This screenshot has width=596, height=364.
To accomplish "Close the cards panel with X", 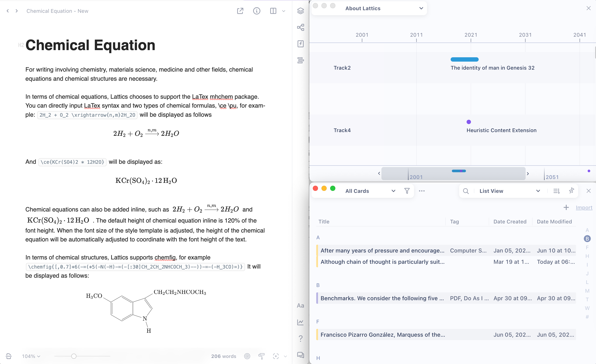I will pos(588,191).
